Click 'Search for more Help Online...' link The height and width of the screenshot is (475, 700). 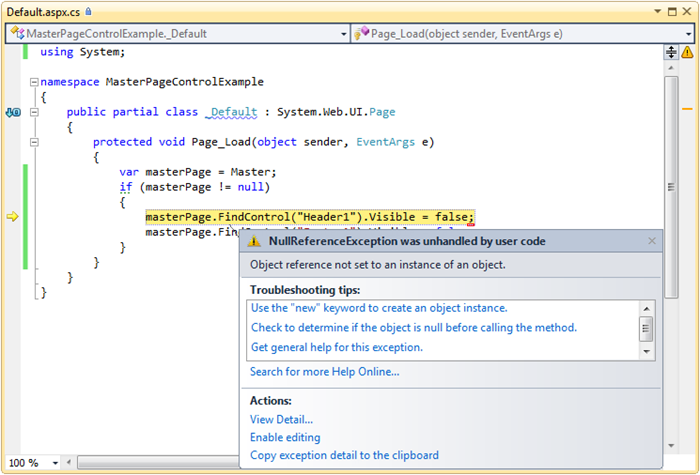coord(325,372)
